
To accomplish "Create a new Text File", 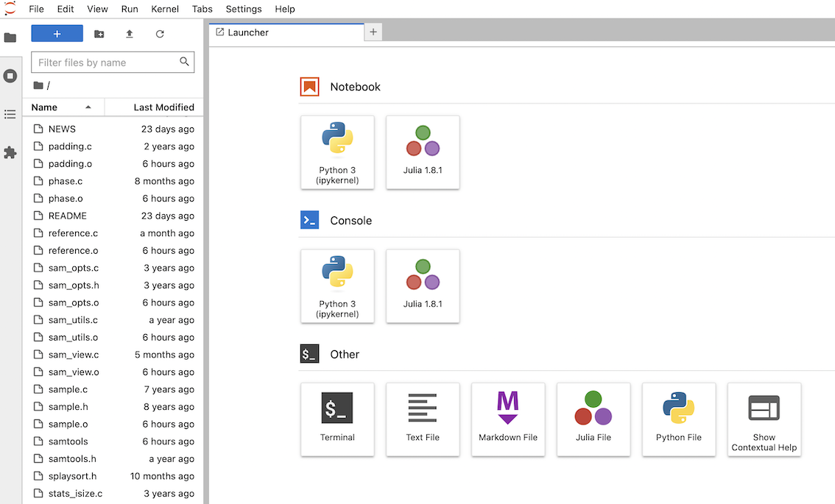I will click(423, 419).
